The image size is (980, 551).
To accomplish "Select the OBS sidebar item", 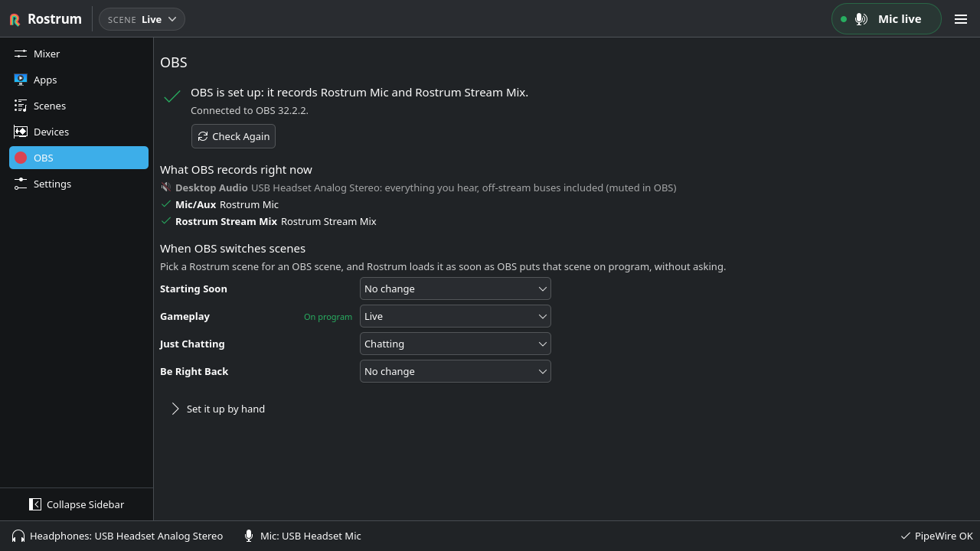I will point(79,158).
